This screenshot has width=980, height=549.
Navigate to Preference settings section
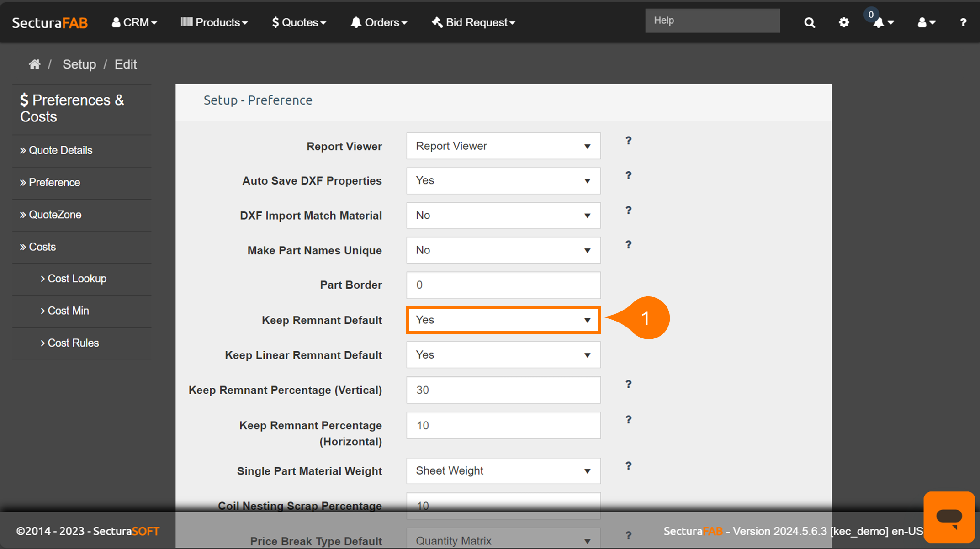click(54, 182)
